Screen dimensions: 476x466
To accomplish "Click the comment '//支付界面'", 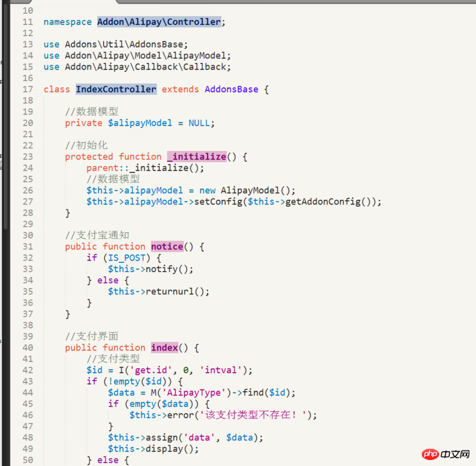I will coord(92,336).
